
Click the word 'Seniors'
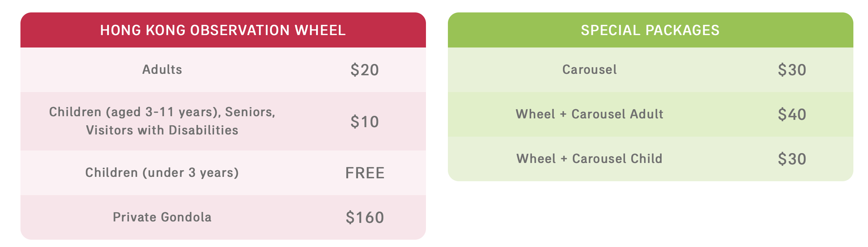coord(250,112)
